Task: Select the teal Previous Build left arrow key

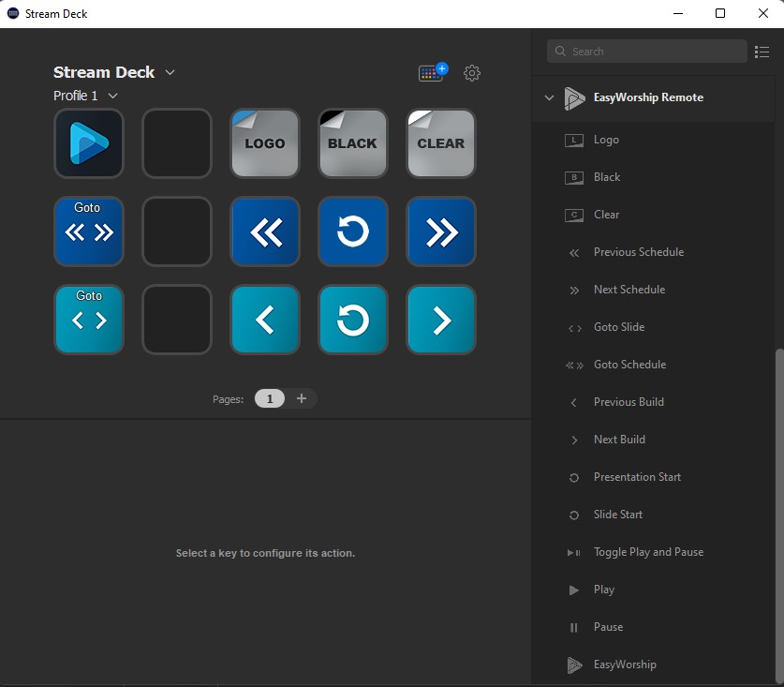Action: click(265, 320)
